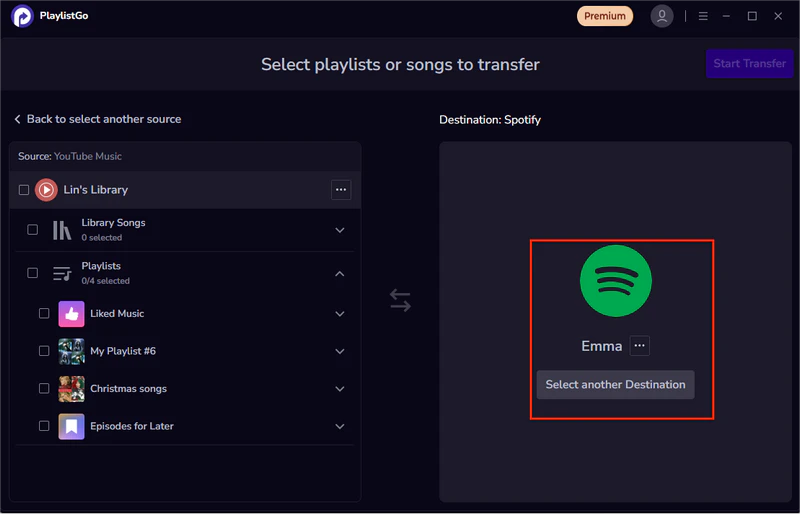Click the Emma account name
Image resolution: width=800 pixels, height=514 pixels.
coord(602,346)
